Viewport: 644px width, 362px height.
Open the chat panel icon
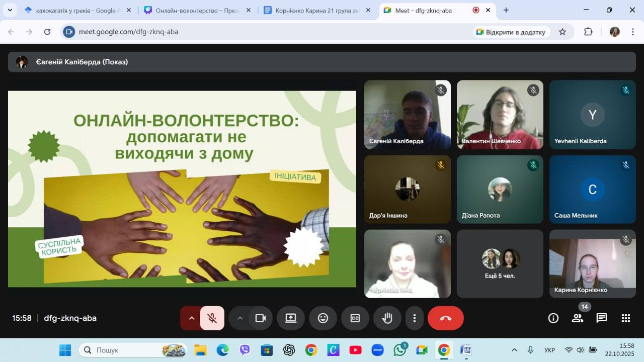602,318
